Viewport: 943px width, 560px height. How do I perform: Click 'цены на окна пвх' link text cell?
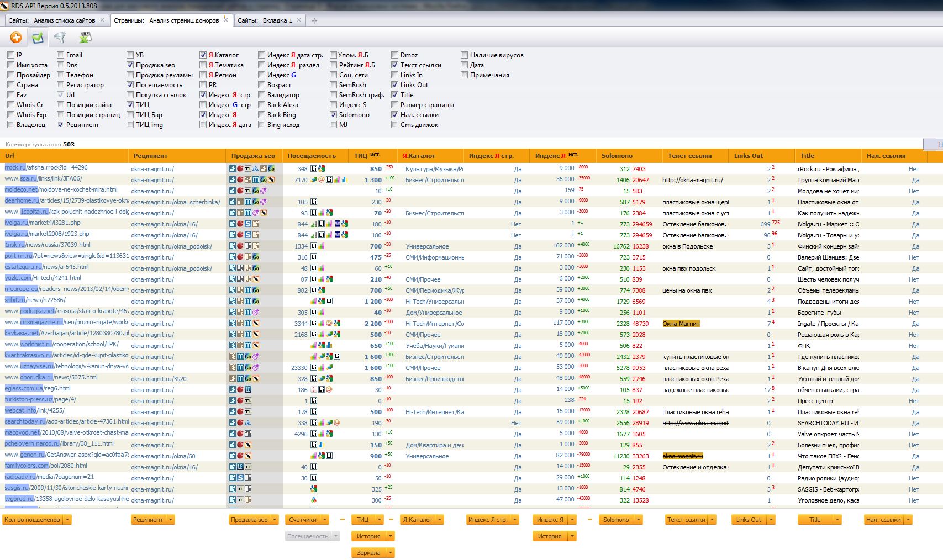pos(687,290)
